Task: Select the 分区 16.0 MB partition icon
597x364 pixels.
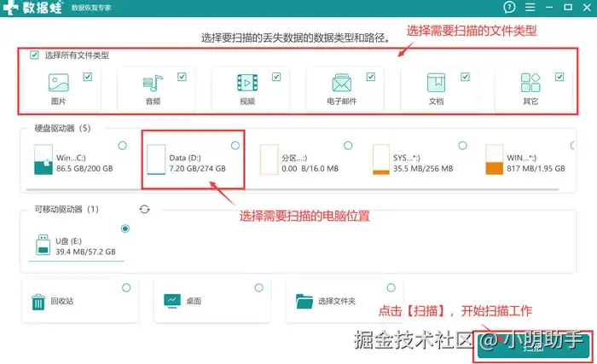Action: click(x=269, y=159)
